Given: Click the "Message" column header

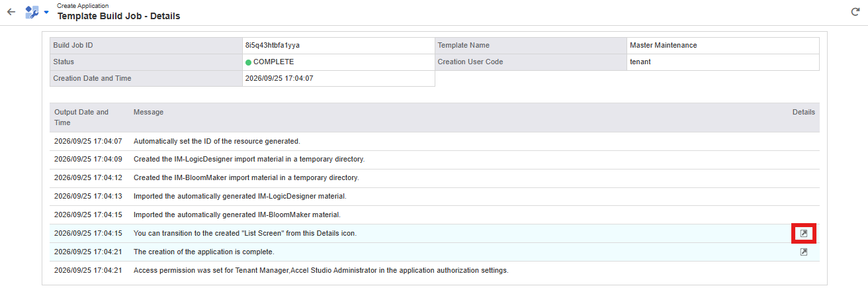Looking at the screenshot, I should (148, 112).
